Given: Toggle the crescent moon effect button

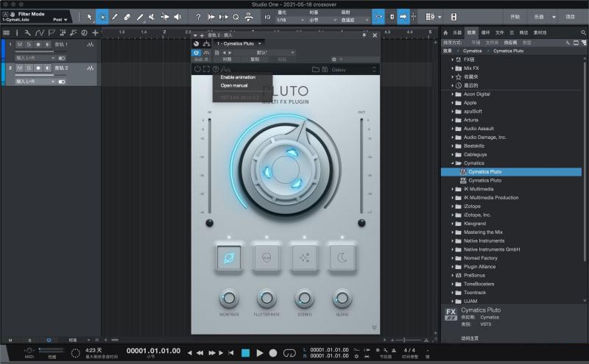Looking at the screenshot, I should (x=342, y=258).
